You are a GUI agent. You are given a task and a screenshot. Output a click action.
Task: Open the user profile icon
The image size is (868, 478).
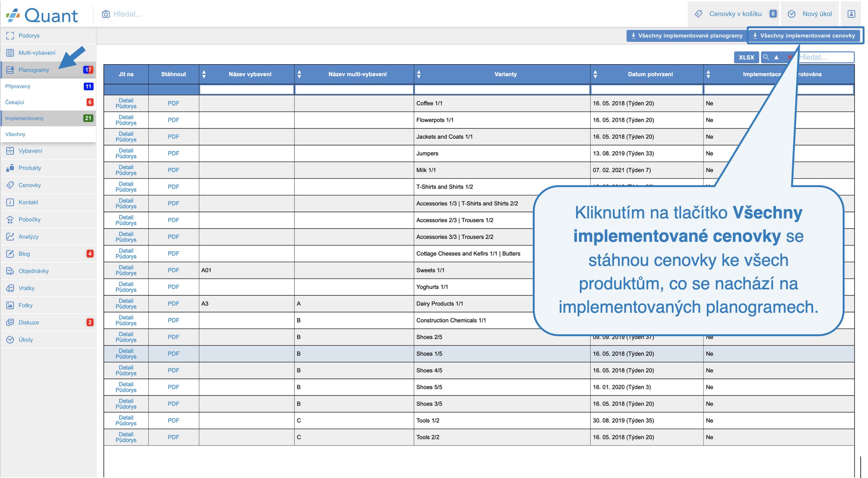click(851, 14)
